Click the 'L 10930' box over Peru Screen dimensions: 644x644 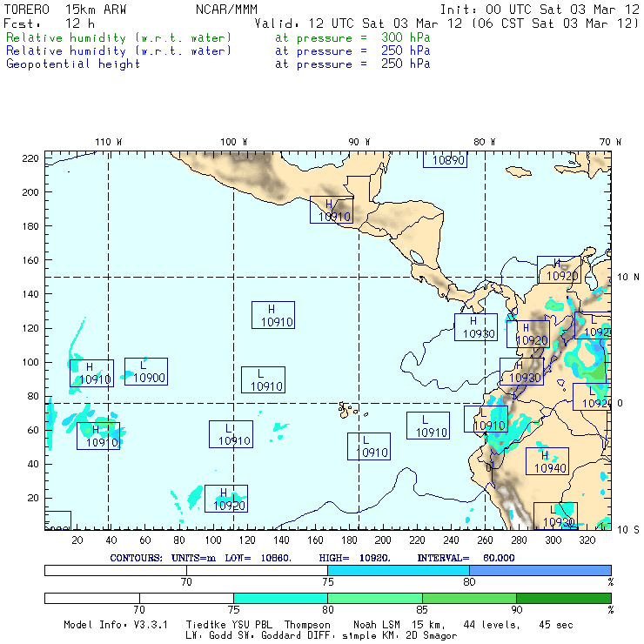tap(556, 516)
